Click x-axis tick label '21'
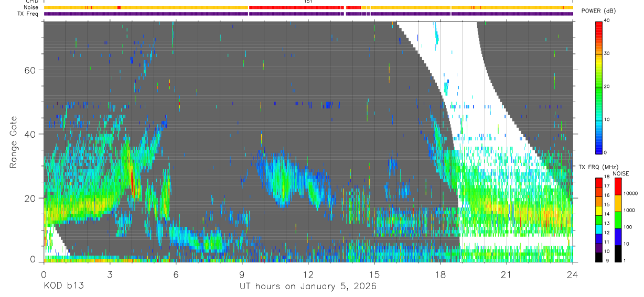 click(507, 274)
